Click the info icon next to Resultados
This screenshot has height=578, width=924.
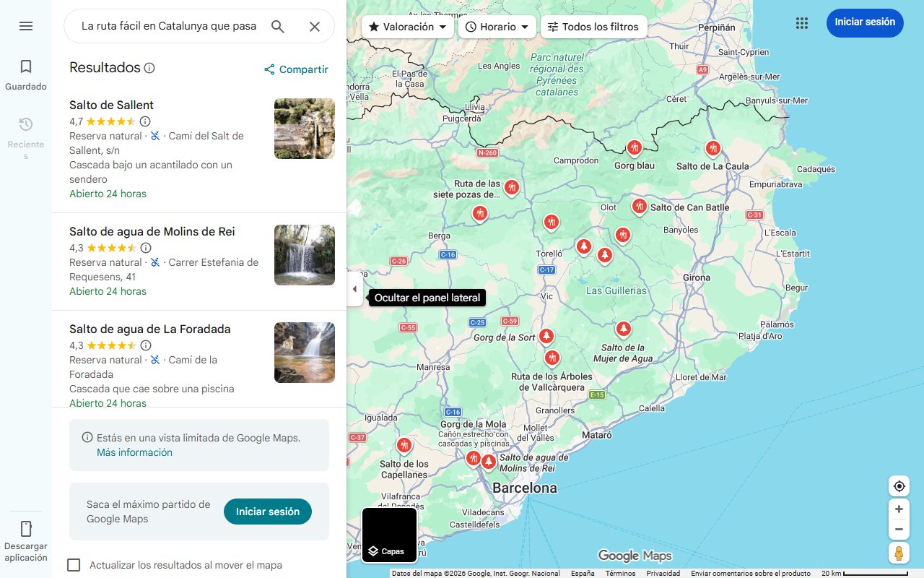pos(150,67)
